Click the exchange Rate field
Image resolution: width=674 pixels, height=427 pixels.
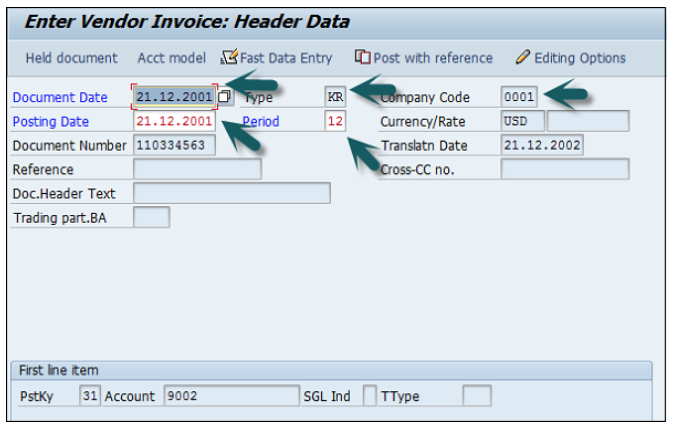(588, 121)
